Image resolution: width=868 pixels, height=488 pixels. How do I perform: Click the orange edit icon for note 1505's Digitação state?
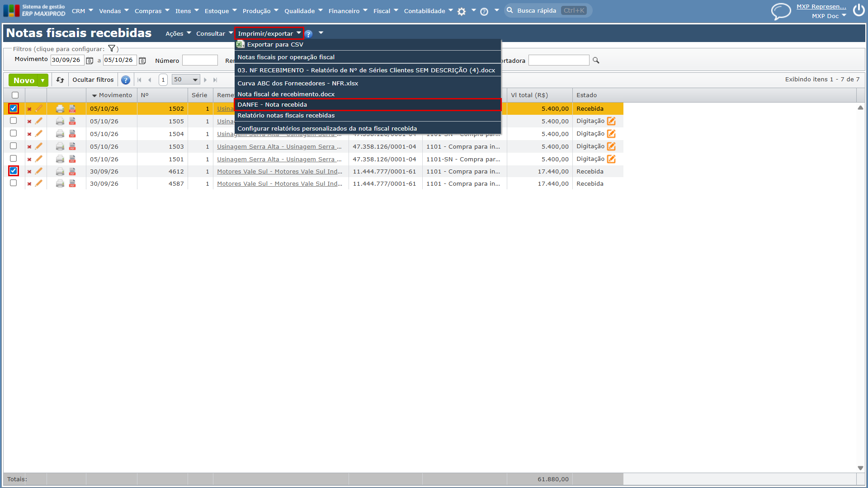click(x=611, y=121)
